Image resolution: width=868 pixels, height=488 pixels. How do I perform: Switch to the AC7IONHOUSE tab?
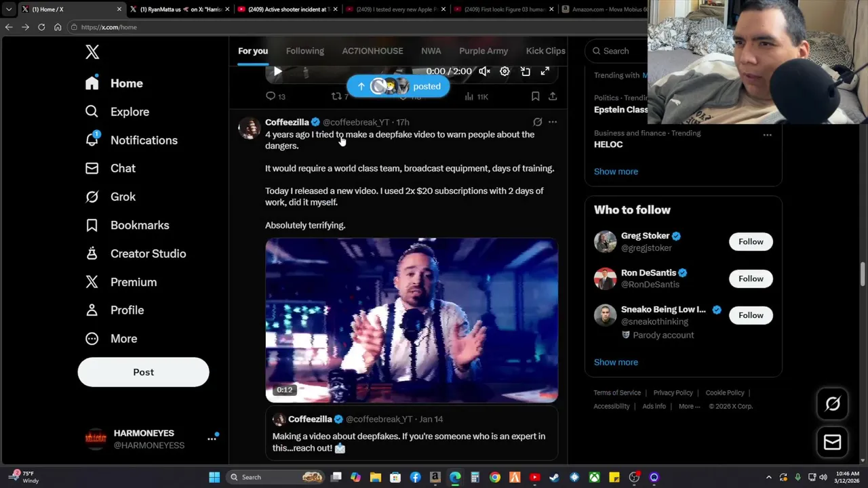(x=372, y=51)
